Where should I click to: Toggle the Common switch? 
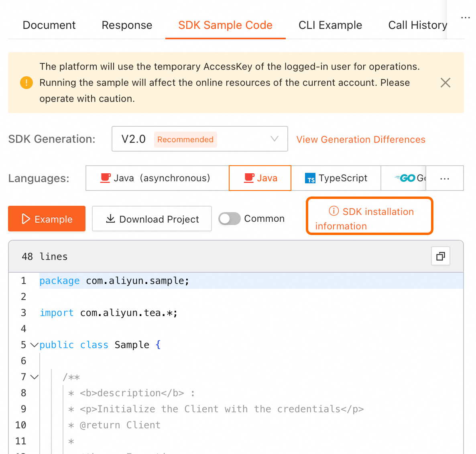(230, 219)
